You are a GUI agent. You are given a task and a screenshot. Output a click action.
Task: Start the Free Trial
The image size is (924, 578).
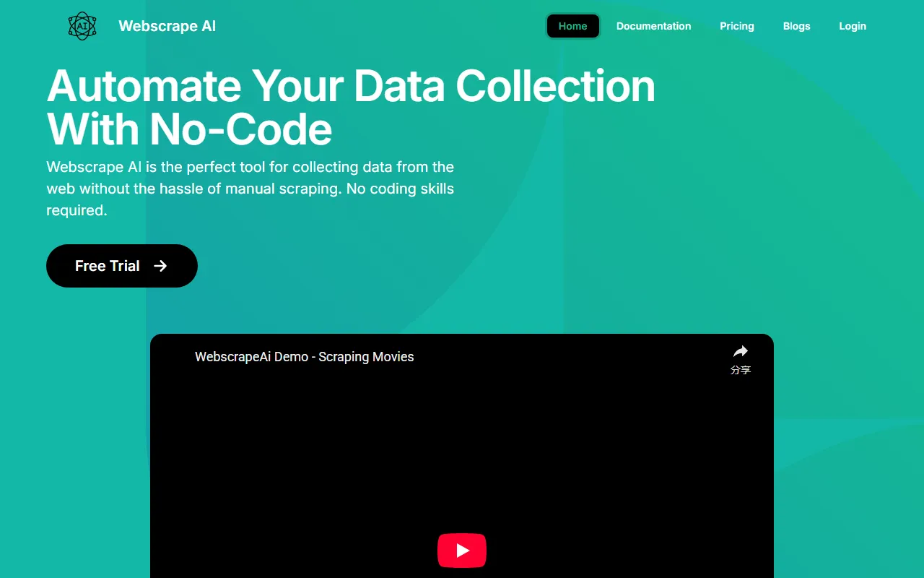[x=121, y=266]
